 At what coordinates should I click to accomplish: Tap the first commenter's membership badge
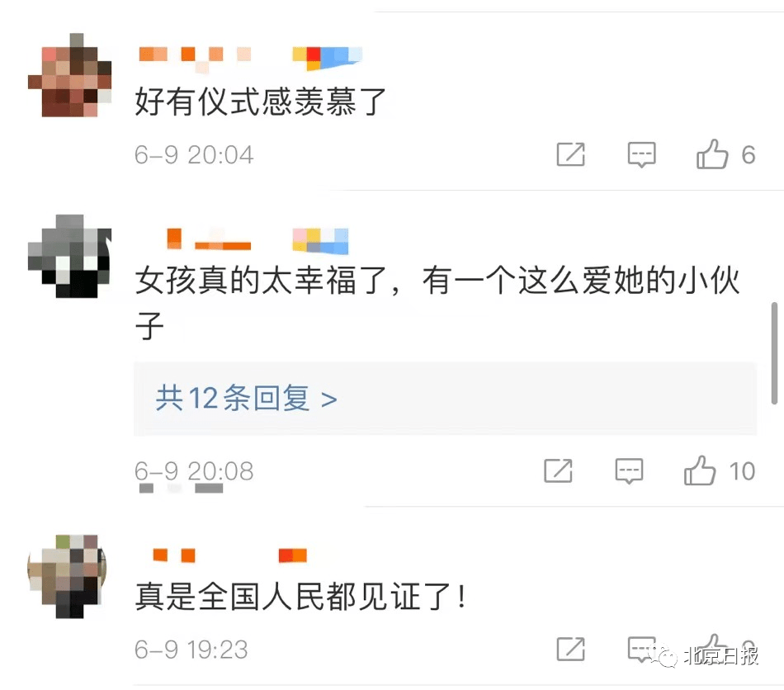(x=327, y=58)
